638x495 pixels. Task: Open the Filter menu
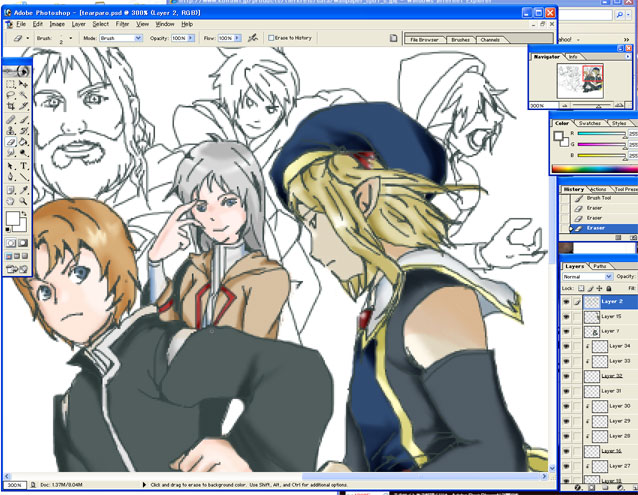(x=122, y=24)
